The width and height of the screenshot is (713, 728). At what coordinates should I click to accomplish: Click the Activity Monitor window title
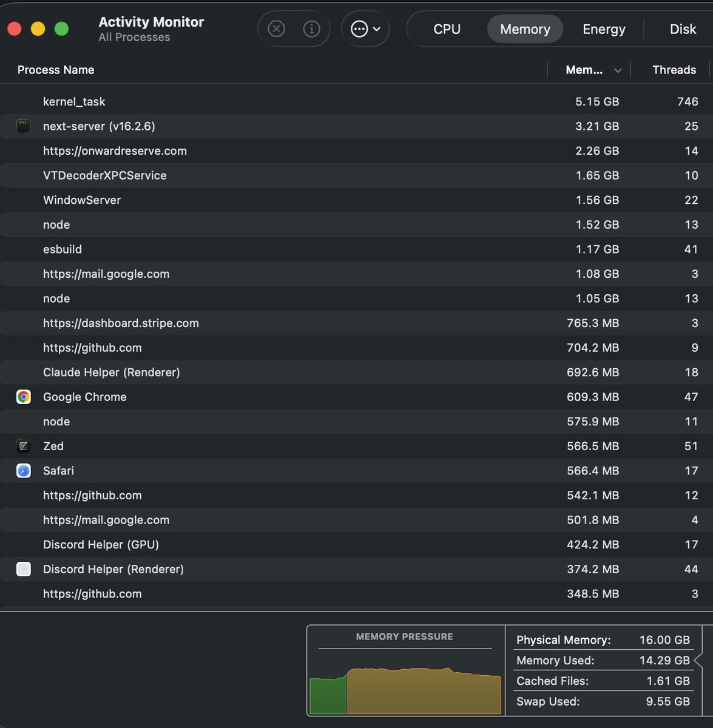(x=151, y=22)
